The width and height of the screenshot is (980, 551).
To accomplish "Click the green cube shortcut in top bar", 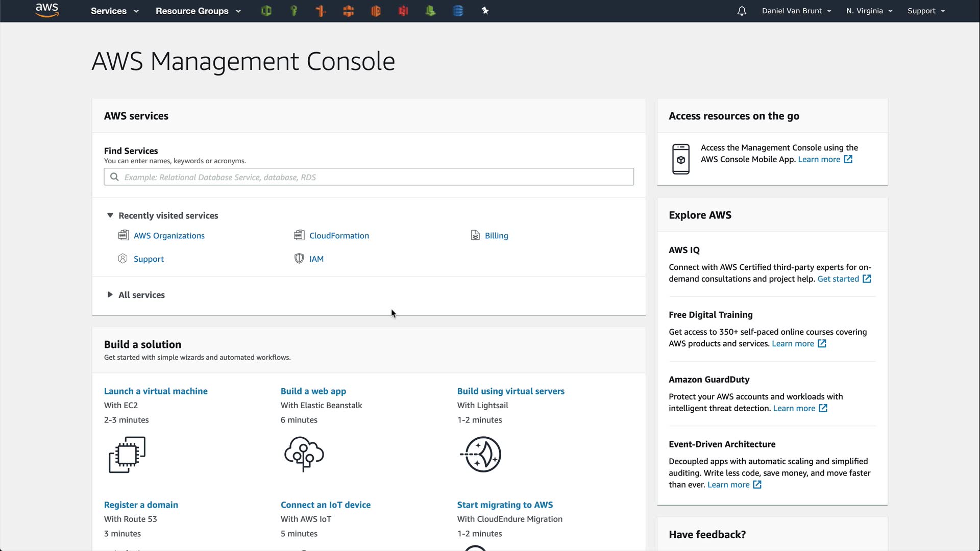I will point(266,11).
